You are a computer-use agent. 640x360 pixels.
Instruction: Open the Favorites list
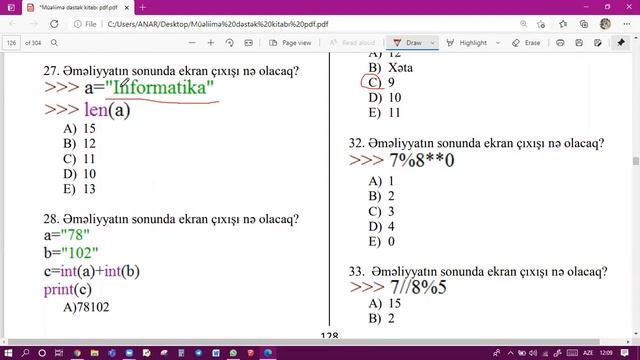tap(563, 24)
